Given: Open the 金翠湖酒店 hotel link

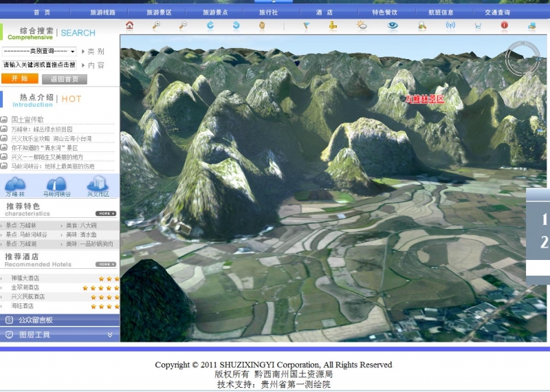Looking at the screenshot, I should pos(25,287).
